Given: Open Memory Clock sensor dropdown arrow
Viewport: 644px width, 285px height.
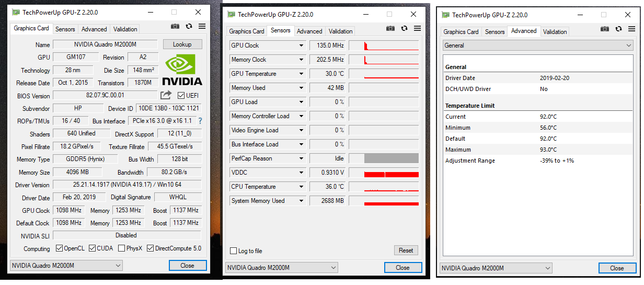Looking at the screenshot, I should pyautogui.click(x=301, y=60).
